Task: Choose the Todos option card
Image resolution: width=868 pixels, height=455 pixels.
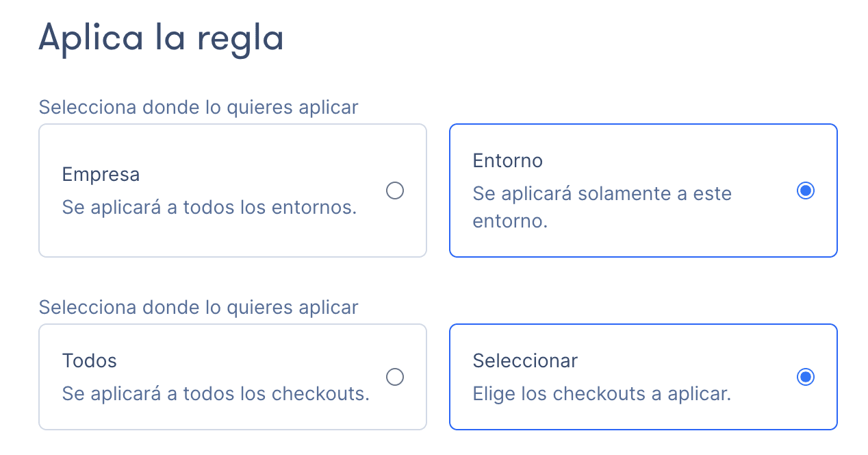Action: point(233,376)
